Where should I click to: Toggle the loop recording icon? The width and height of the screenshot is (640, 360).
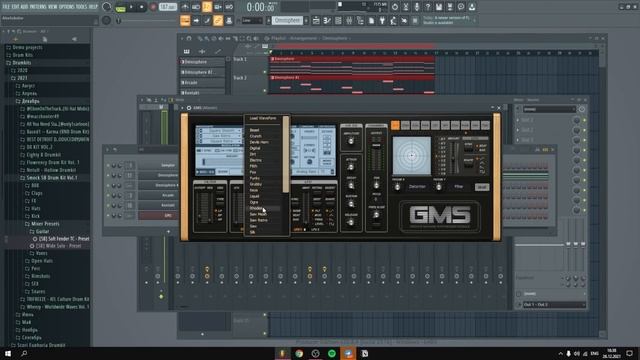229,7
